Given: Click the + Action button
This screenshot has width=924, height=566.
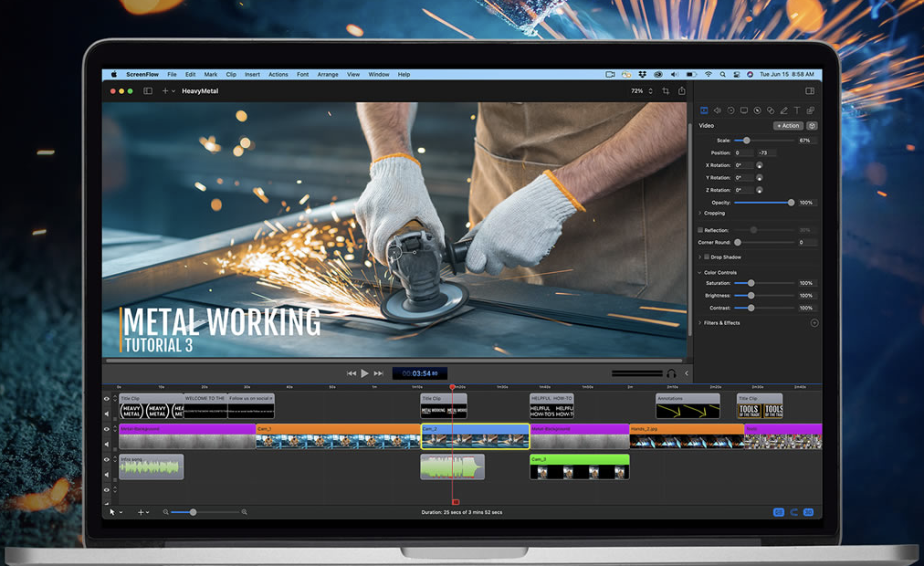Looking at the screenshot, I should coord(788,126).
